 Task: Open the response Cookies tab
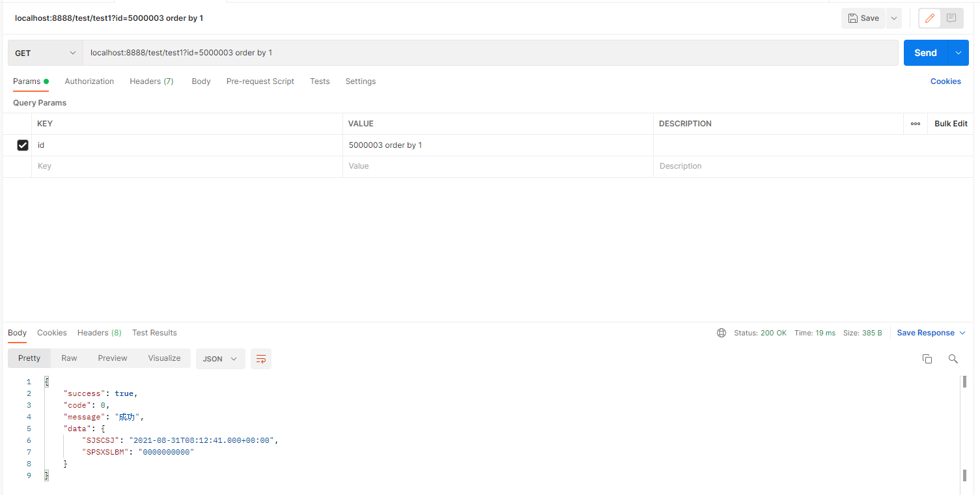[x=52, y=333]
